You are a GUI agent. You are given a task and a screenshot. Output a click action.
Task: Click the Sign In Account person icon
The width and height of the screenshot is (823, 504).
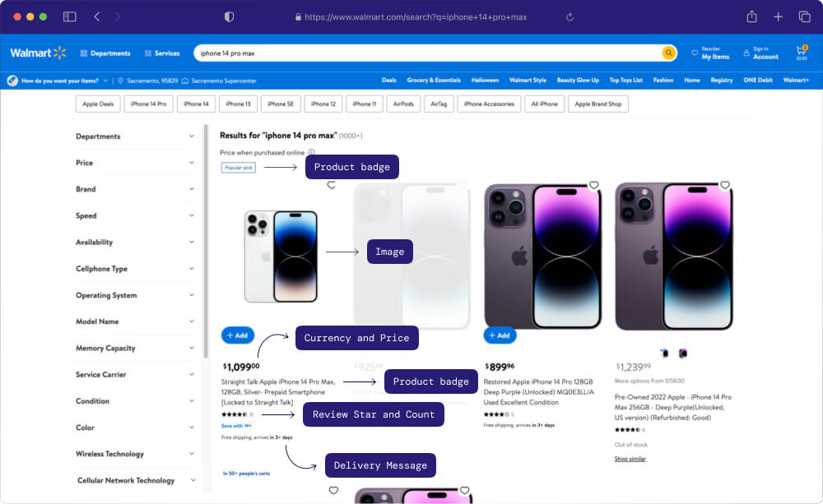pos(746,52)
